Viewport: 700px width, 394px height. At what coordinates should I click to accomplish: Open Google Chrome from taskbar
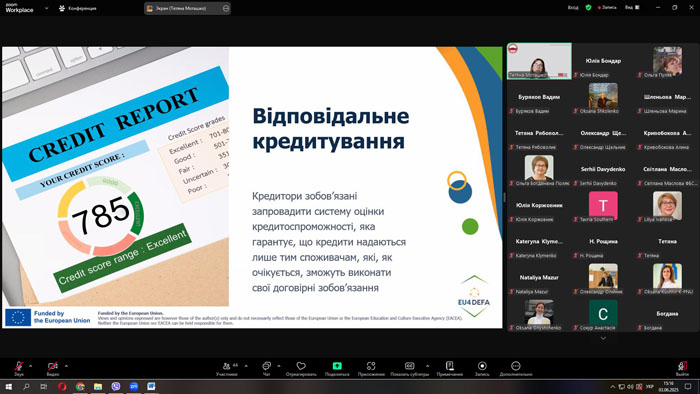tap(80, 386)
